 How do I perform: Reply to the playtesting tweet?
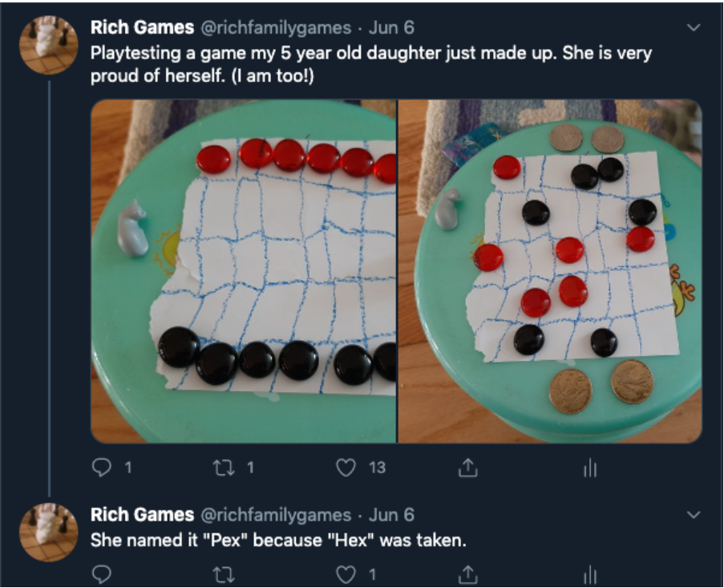click(102, 468)
